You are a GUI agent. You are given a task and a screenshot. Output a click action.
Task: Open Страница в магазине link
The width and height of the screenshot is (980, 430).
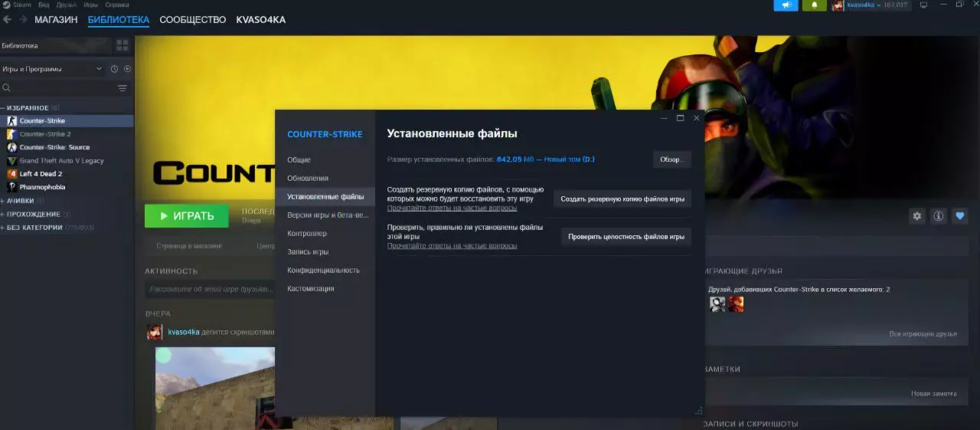click(x=189, y=246)
